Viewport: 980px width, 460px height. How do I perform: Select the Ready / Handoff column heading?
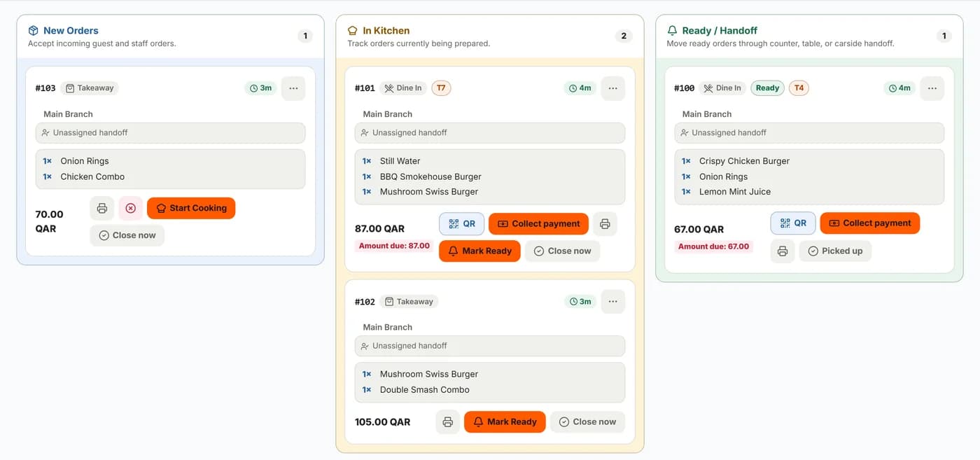click(720, 31)
